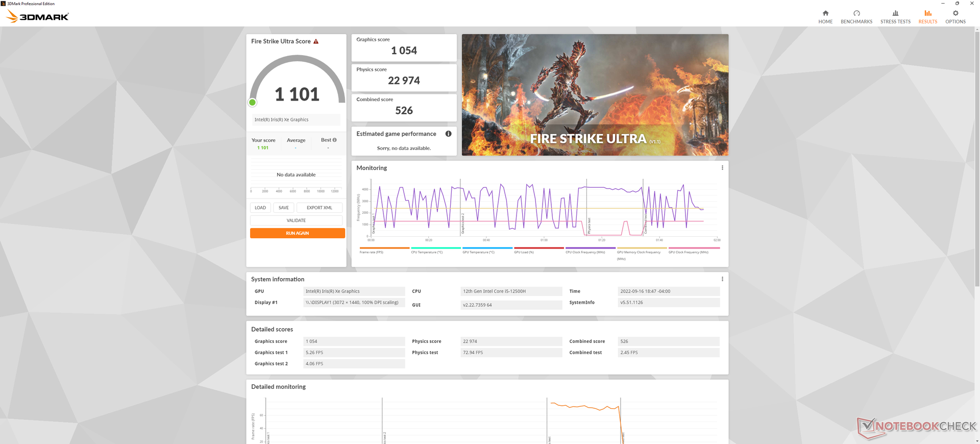The image size is (980, 444).
Task: Click the orange RUN AGAIN button
Action: 298,233
